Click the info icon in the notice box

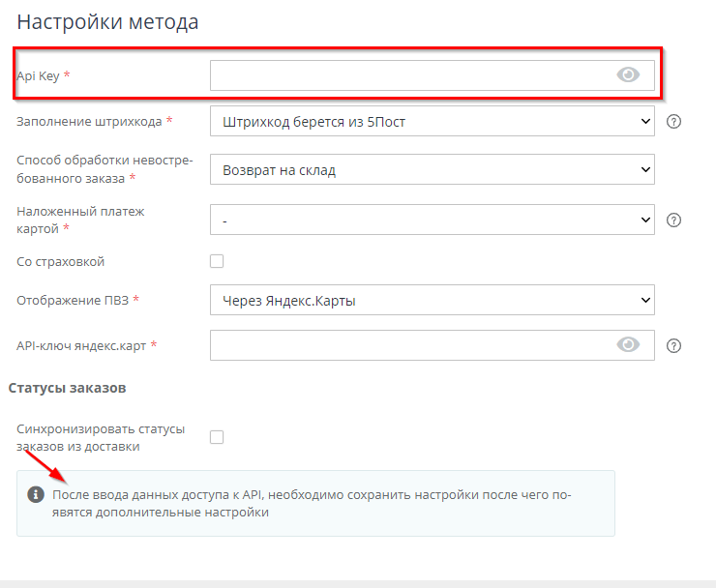click(x=36, y=495)
